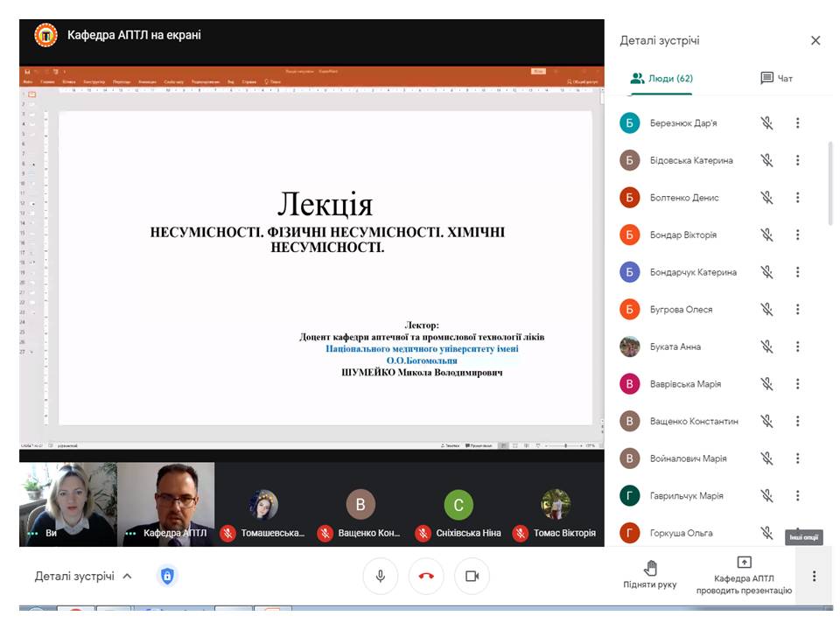Click the participants list scrollbar
This screenshot has height=630, width=840.
tap(829, 183)
